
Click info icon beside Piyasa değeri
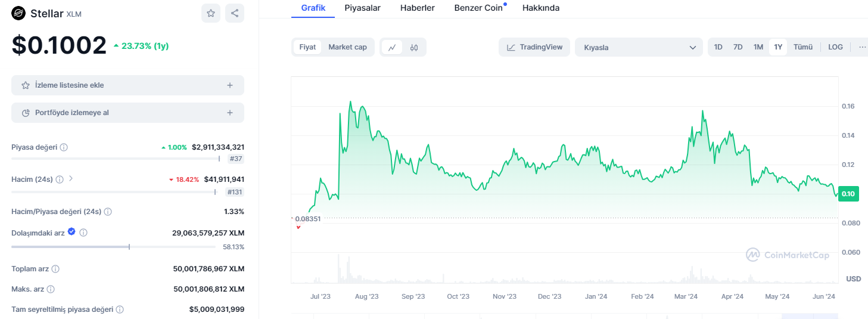pos(64,147)
